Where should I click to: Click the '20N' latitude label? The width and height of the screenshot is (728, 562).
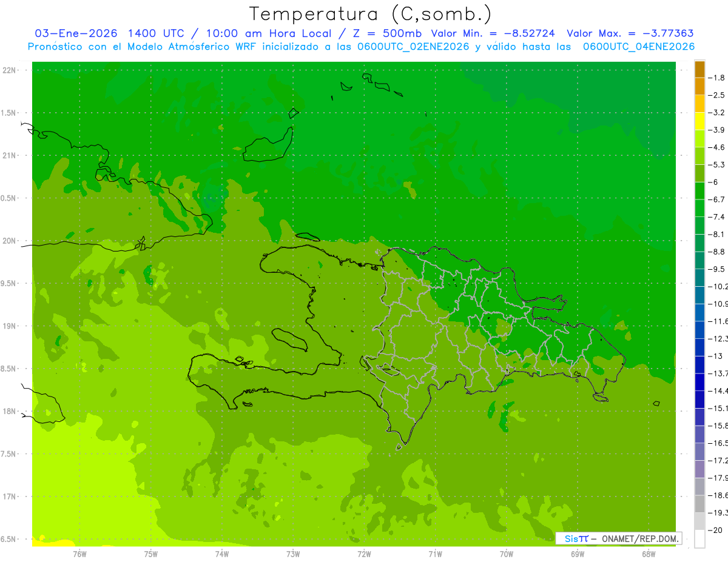9,241
